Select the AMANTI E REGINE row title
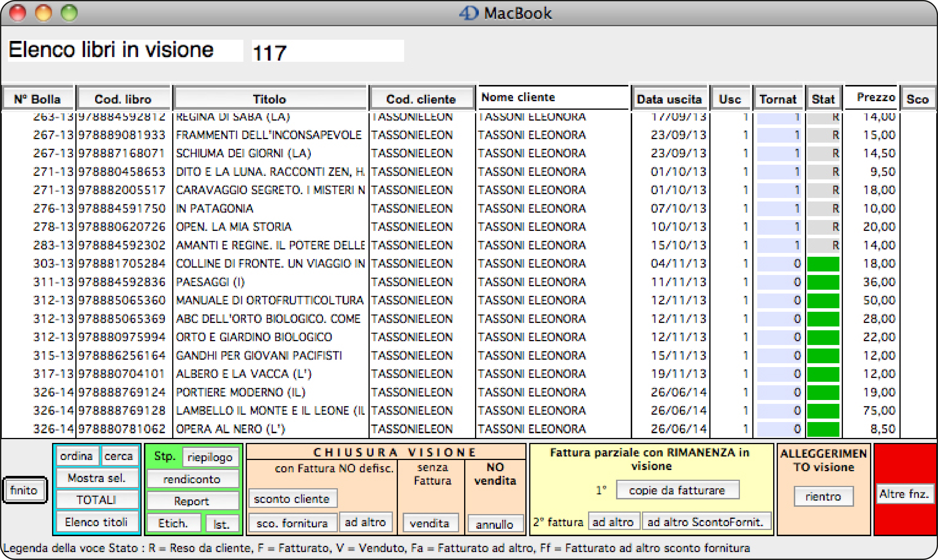This screenshot has height=560, width=938. coord(270,245)
